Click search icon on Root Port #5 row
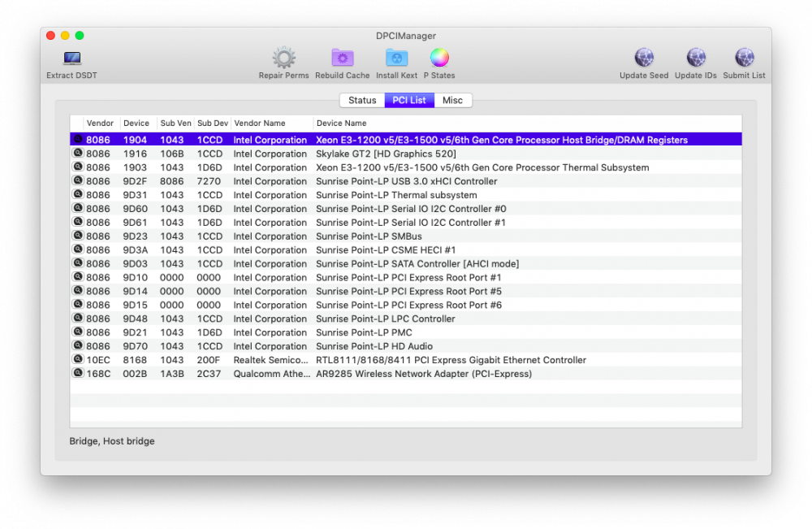Image resolution: width=812 pixels, height=529 pixels. coord(78,290)
